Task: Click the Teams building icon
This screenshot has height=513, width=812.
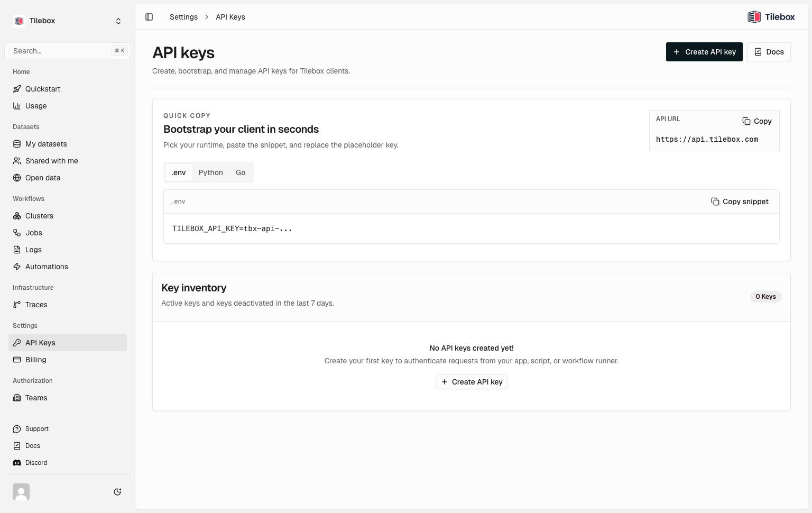Action: 17,398
